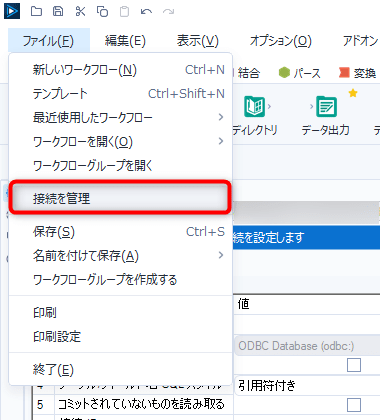Viewport: 380px width, 420px height.
Task: Cut selection with the scissors icon
Action: coord(80,11)
